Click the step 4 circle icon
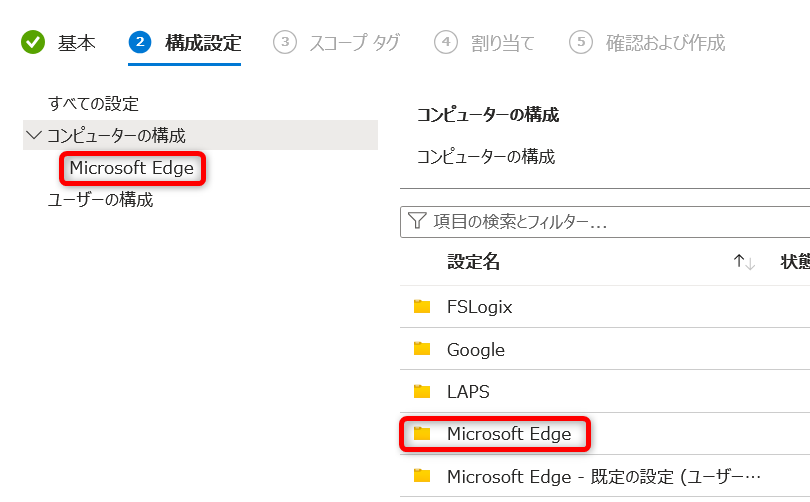 tap(446, 42)
